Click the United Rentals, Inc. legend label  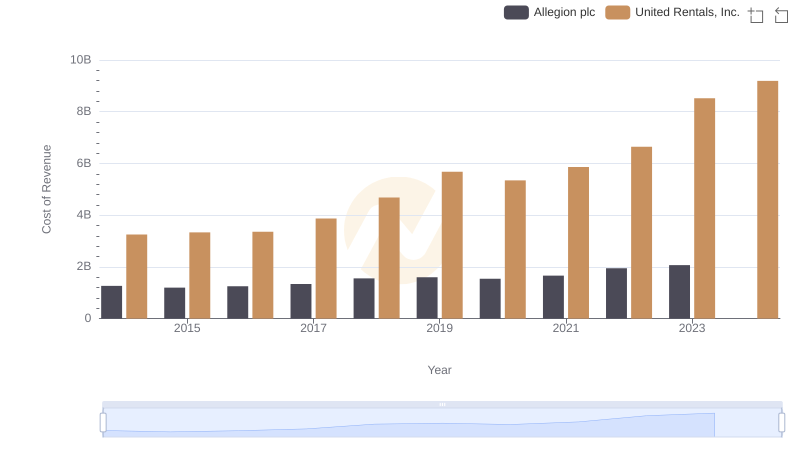[687, 12]
